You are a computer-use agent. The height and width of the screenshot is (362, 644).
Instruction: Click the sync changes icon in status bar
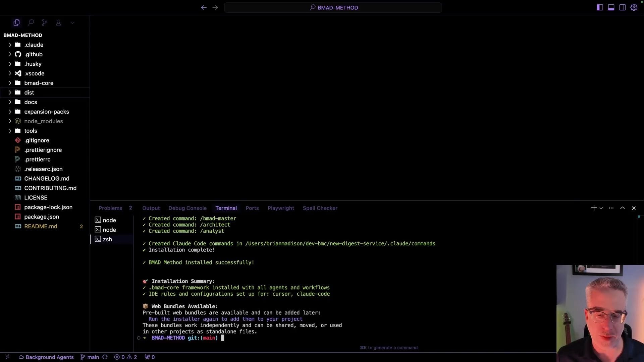105,357
